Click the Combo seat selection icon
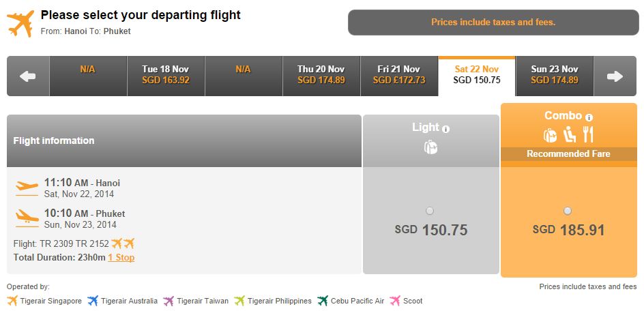This screenshot has height=311, width=644. 569,134
